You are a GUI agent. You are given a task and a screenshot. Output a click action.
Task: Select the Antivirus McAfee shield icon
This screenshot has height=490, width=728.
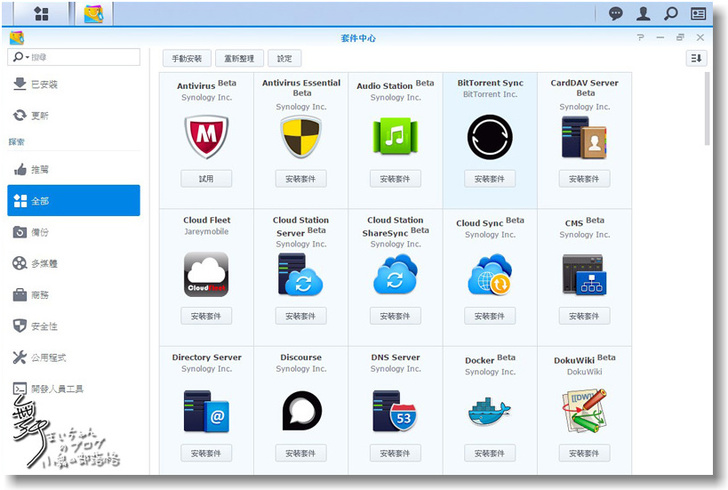click(206, 137)
